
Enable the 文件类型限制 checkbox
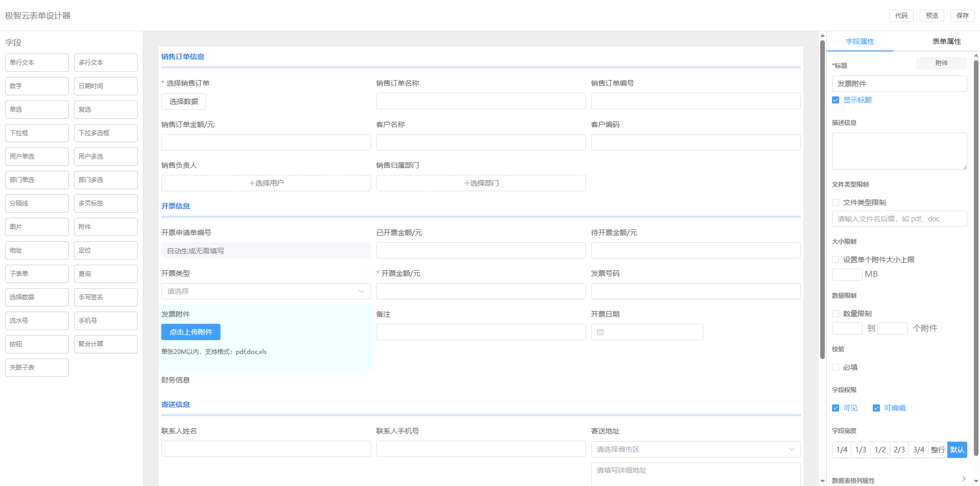tap(836, 203)
